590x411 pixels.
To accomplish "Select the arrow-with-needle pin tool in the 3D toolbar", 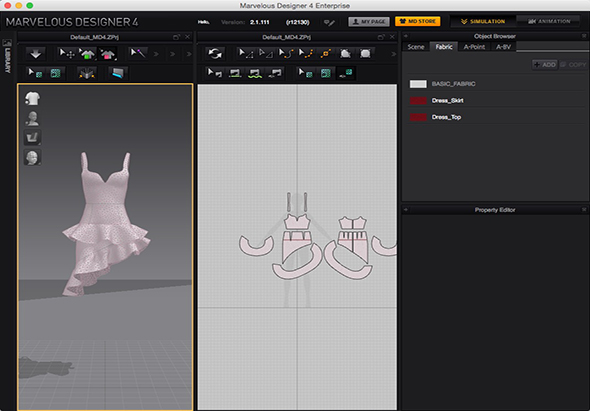I will (x=138, y=54).
